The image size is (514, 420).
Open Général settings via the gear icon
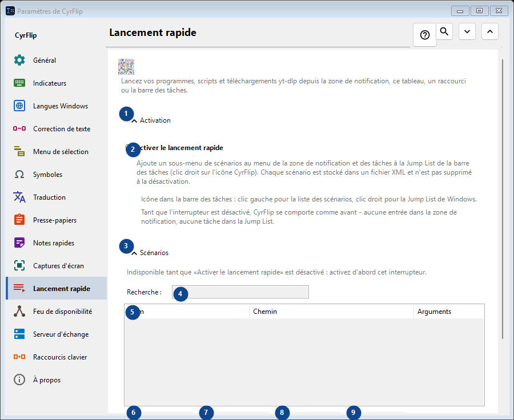[x=19, y=60]
